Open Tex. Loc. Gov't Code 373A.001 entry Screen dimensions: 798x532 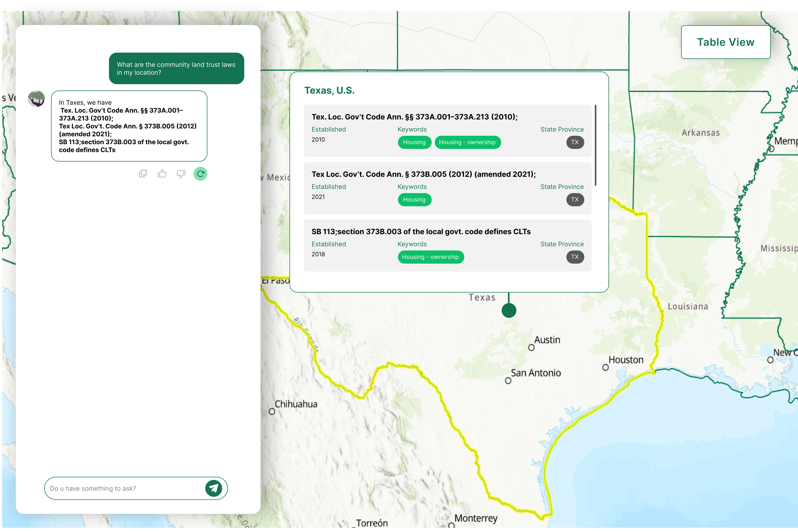coord(415,117)
